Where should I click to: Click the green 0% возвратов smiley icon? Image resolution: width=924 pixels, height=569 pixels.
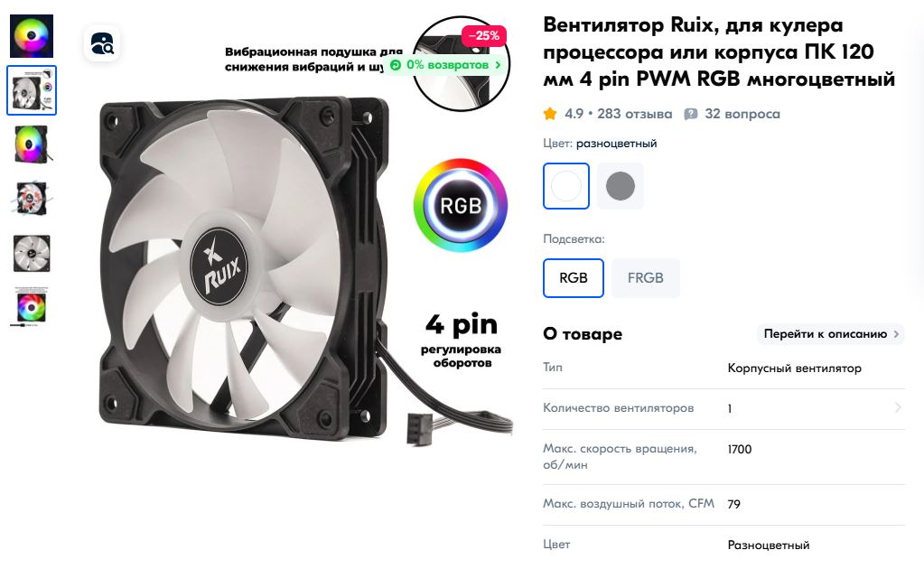pyautogui.click(x=396, y=65)
